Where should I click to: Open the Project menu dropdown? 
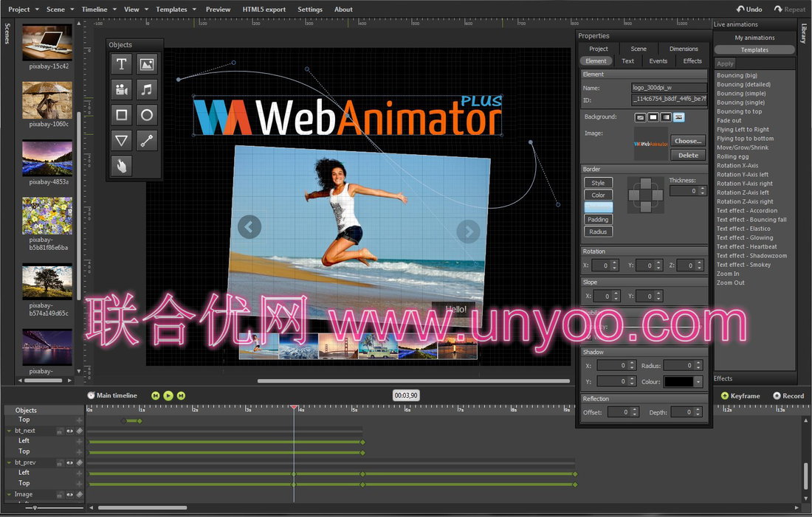click(23, 10)
